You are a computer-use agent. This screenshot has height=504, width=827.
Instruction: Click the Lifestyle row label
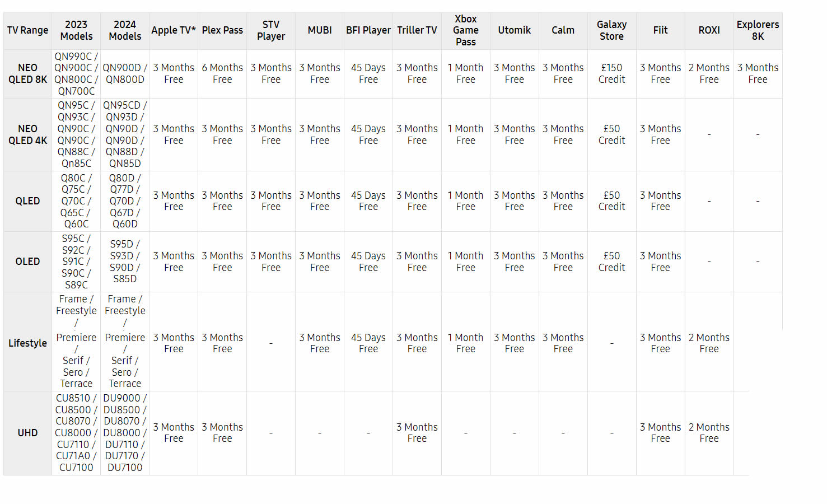(27, 343)
